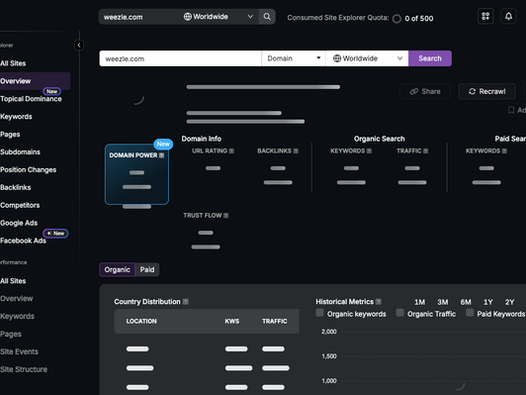Screen dimensions: 526x395
Task: Switch to the Paid tab
Action: click(147, 269)
